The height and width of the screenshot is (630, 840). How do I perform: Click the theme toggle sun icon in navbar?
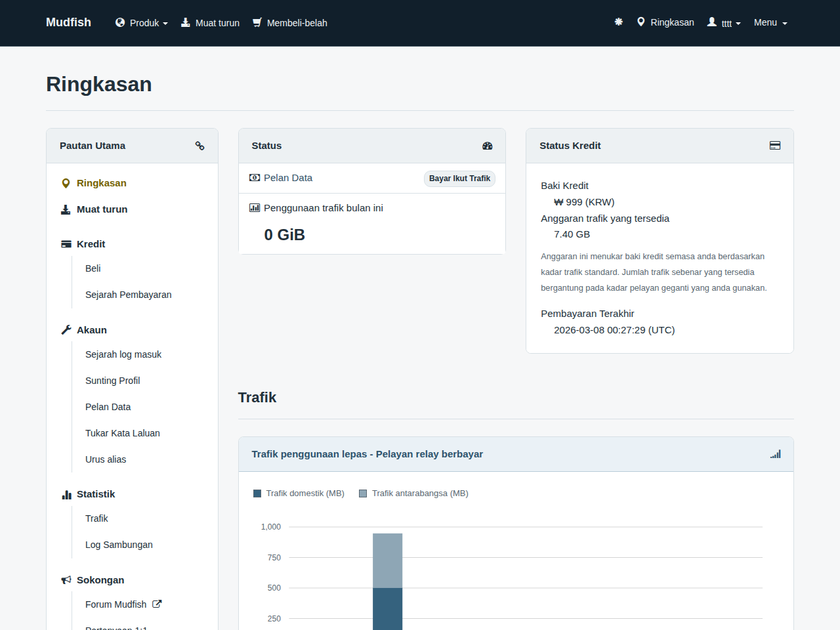[x=618, y=22]
